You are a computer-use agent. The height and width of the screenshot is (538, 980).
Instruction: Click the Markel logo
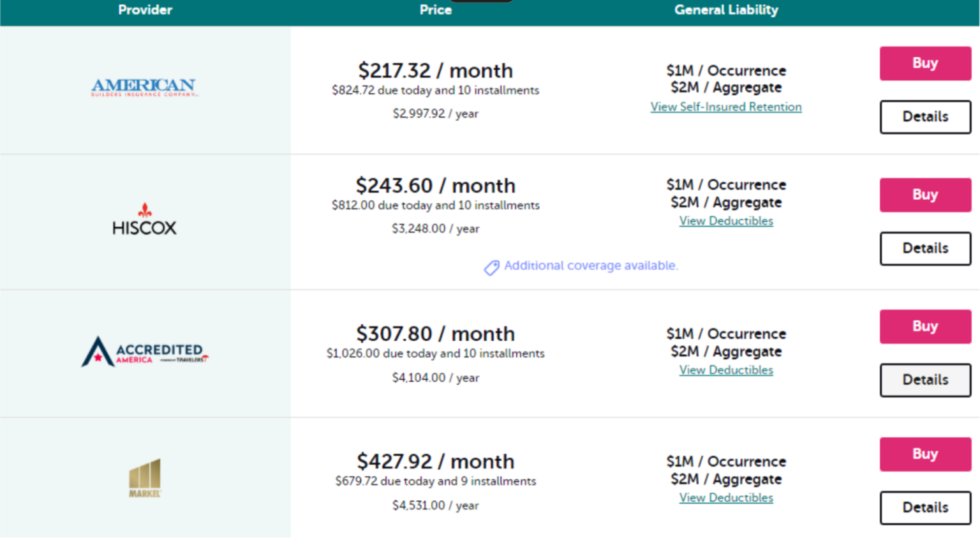pos(145,478)
